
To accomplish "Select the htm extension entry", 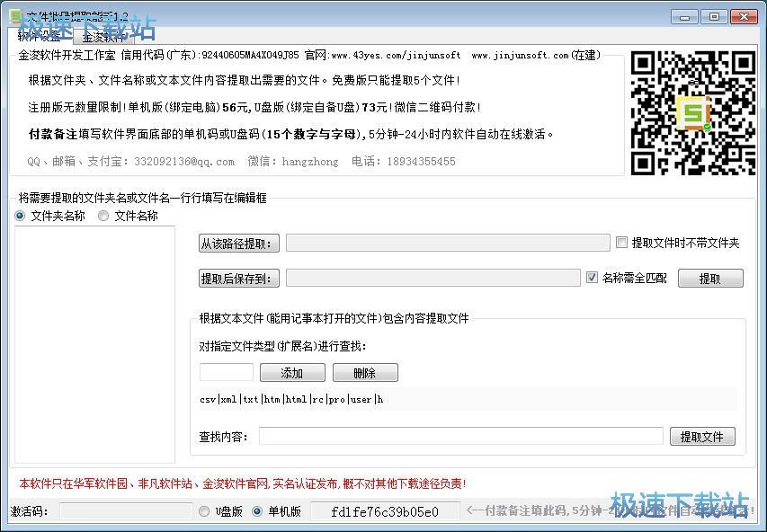I will pos(272,400).
